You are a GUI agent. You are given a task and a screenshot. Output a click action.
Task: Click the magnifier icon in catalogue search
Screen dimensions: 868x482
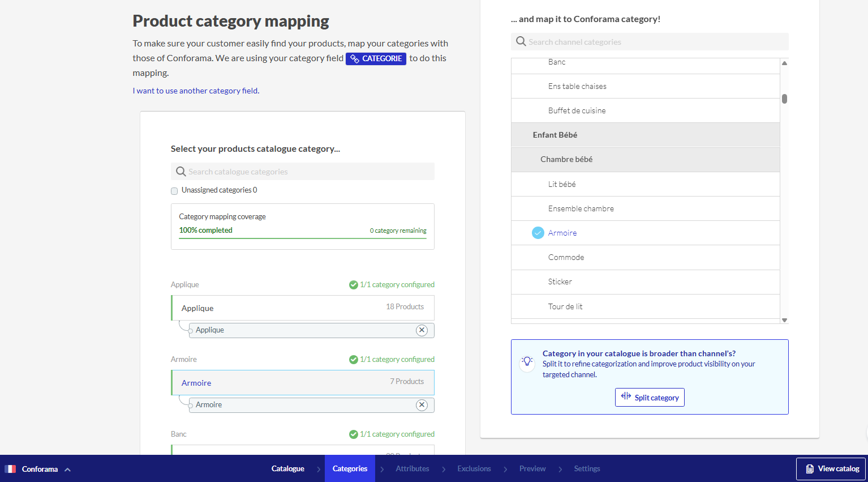click(x=181, y=172)
